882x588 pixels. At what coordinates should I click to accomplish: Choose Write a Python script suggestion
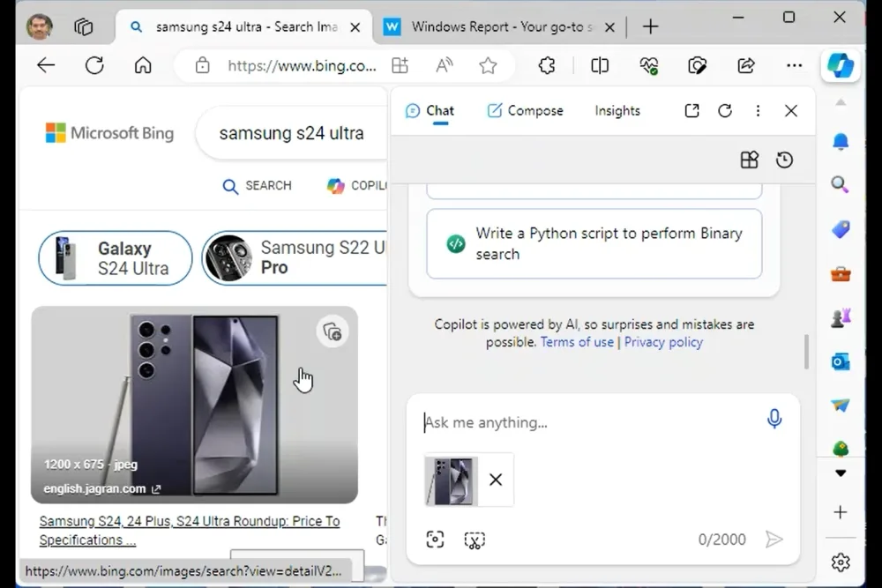pyautogui.click(x=594, y=244)
